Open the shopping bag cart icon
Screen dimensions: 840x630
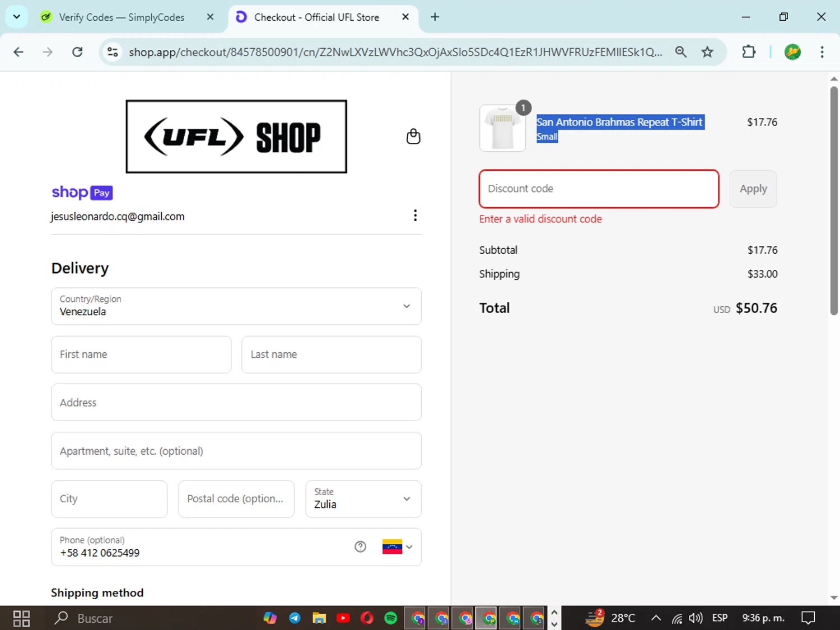click(x=413, y=136)
